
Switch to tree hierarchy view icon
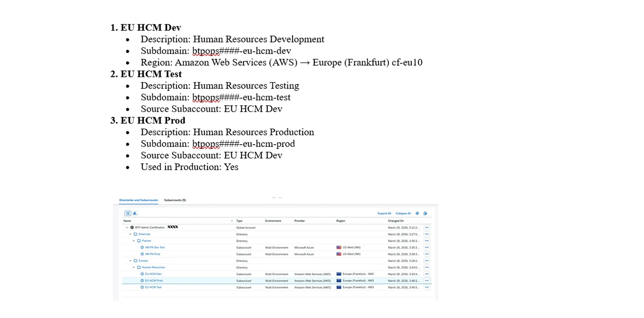pos(135,213)
